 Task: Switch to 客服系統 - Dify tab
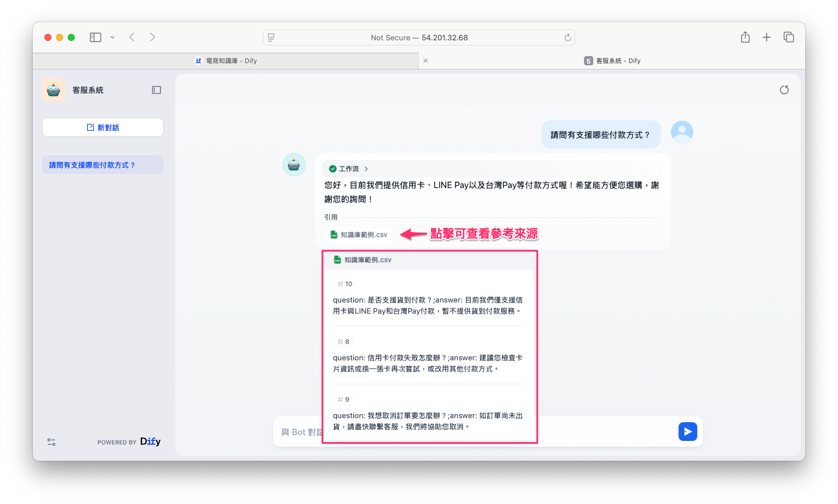point(612,61)
